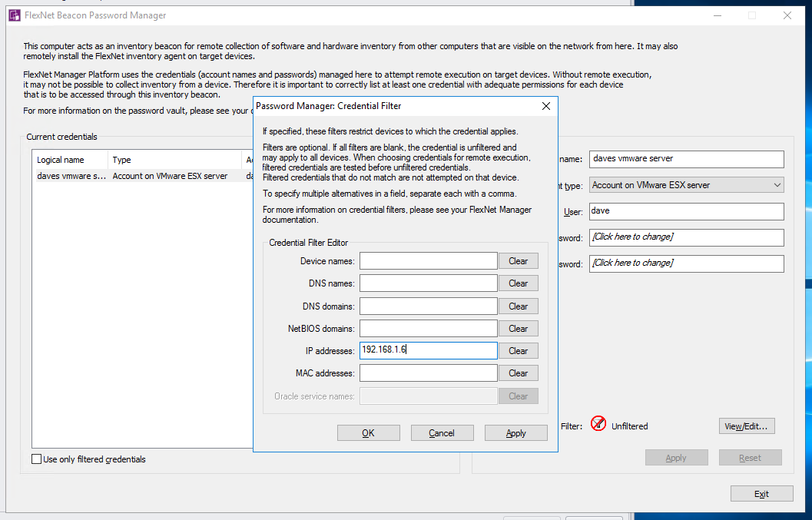Click the DNS names input field
Screen dimensions: 812x520
click(x=428, y=283)
